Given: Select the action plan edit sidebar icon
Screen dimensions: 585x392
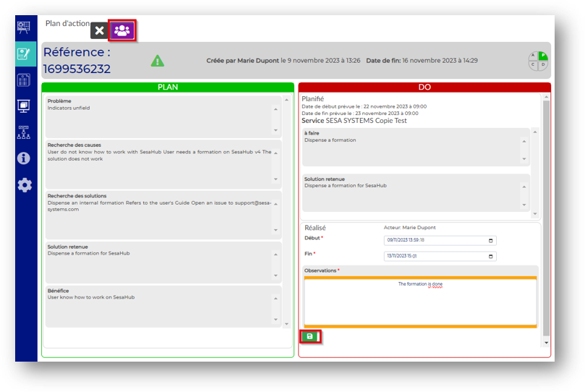Looking at the screenshot, I should click(25, 54).
